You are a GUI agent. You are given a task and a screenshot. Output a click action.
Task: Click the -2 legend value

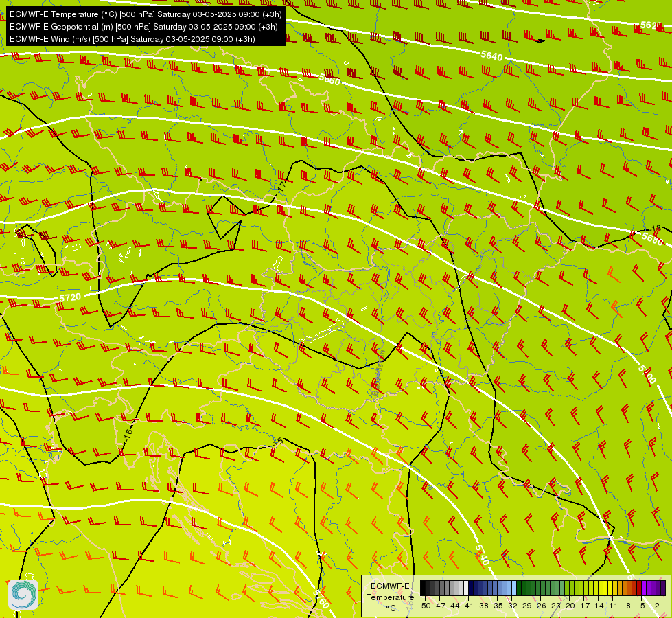656,606
